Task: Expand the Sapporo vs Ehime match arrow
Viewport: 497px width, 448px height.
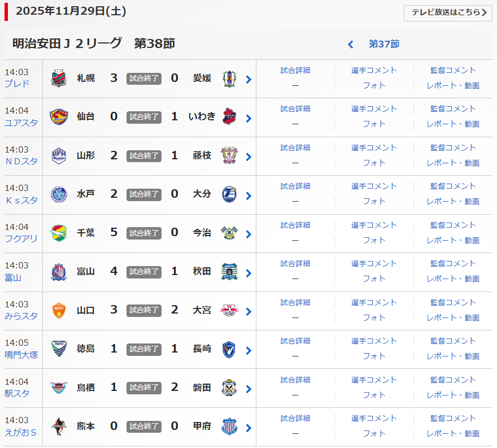Action: coord(248,79)
